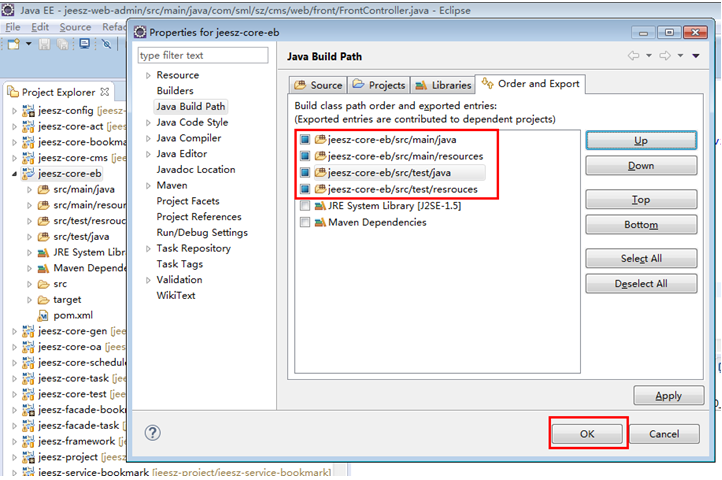The width and height of the screenshot is (722, 480).
Task: Click the JRE System Library icon in Project Explorer
Action: click(x=43, y=252)
